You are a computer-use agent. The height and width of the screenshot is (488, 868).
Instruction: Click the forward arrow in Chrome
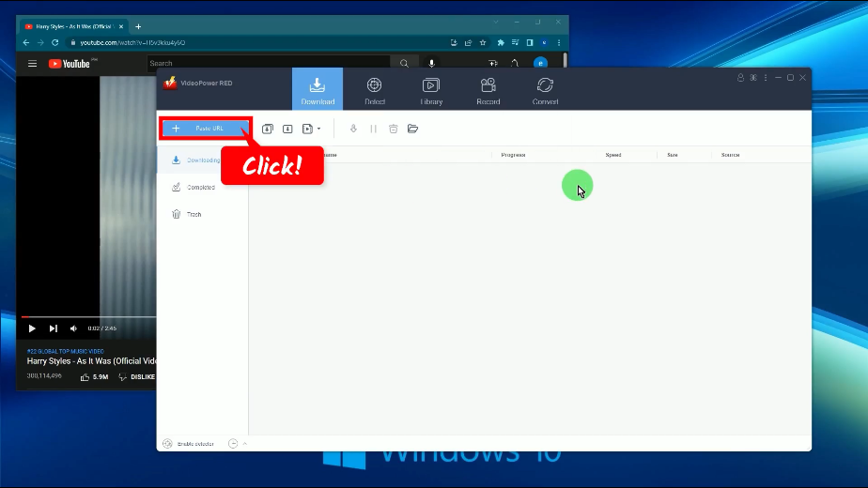(40, 42)
